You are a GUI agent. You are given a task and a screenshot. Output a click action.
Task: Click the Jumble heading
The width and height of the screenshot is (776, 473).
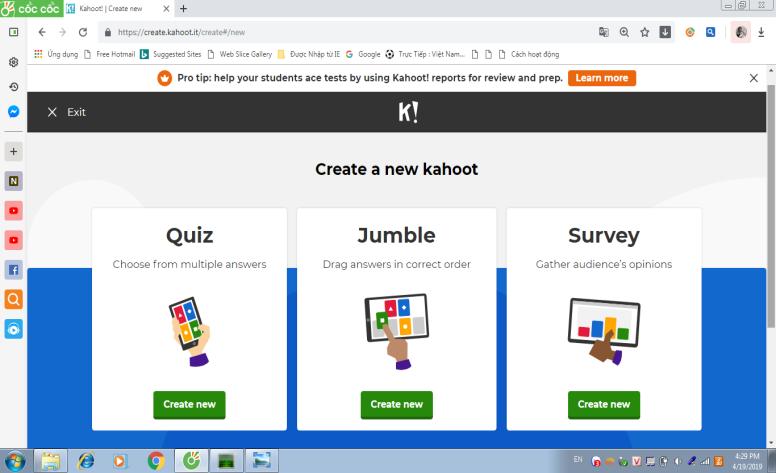(396, 236)
